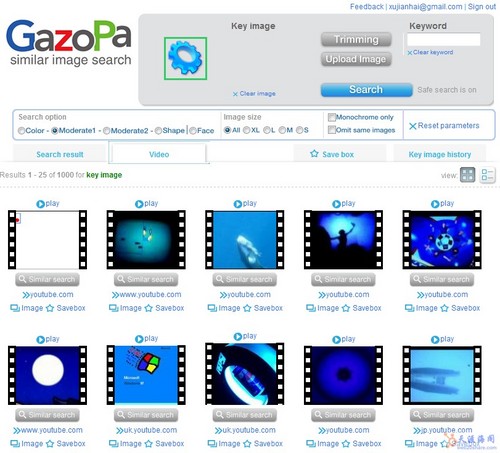
Task: Click Reset parameters X icon
Action: coord(413,126)
